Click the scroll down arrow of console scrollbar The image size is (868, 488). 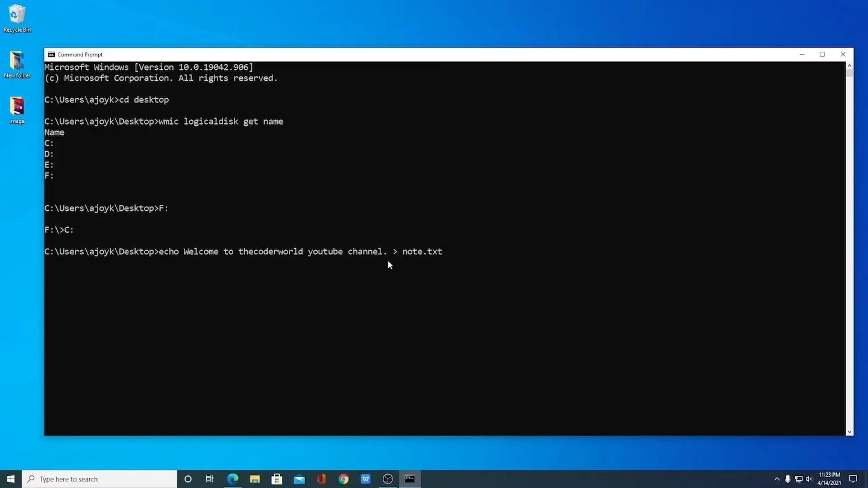tap(849, 431)
